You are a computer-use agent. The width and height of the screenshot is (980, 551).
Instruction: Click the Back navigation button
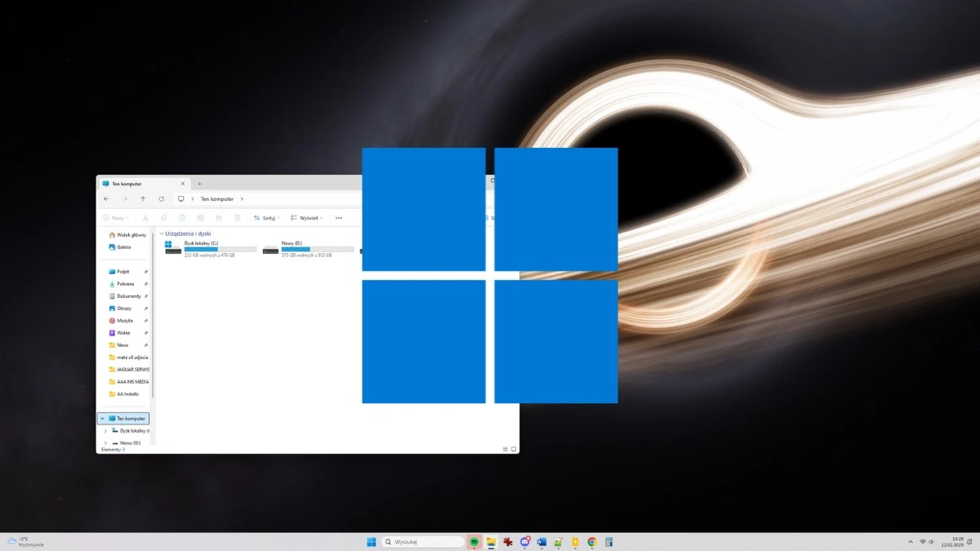(106, 198)
